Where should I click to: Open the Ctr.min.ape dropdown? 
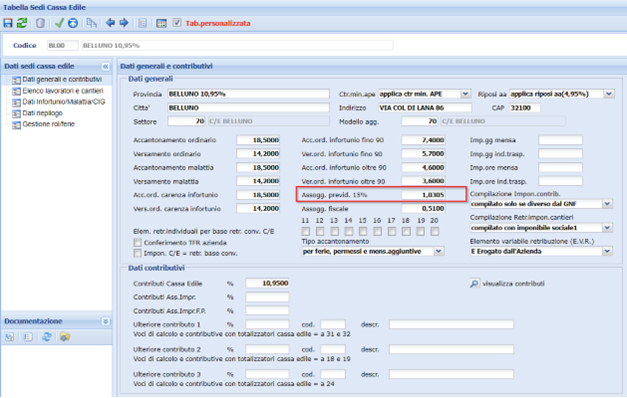[465, 94]
